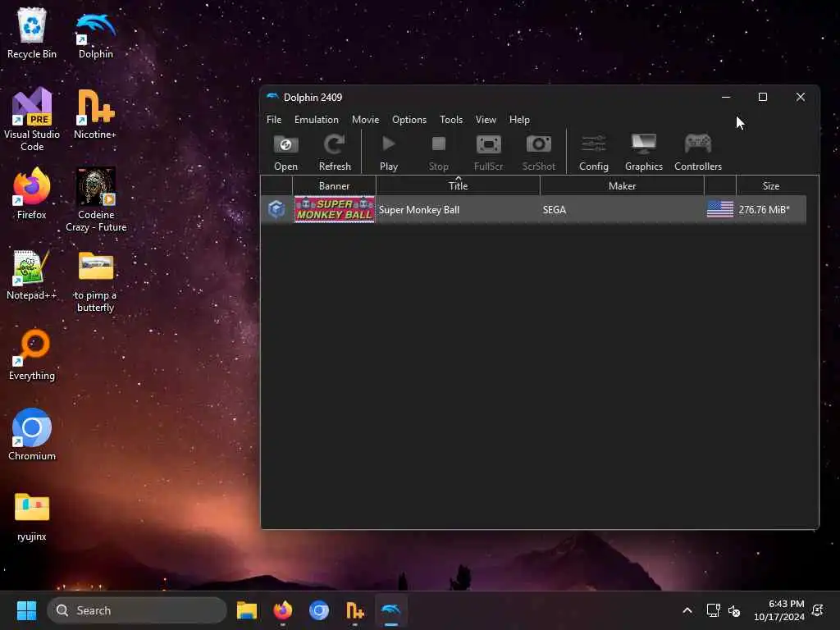Select the Super Monkey Ball banner image
Image resolution: width=840 pixels, height=630 pixels.
[x=335, y=209]
